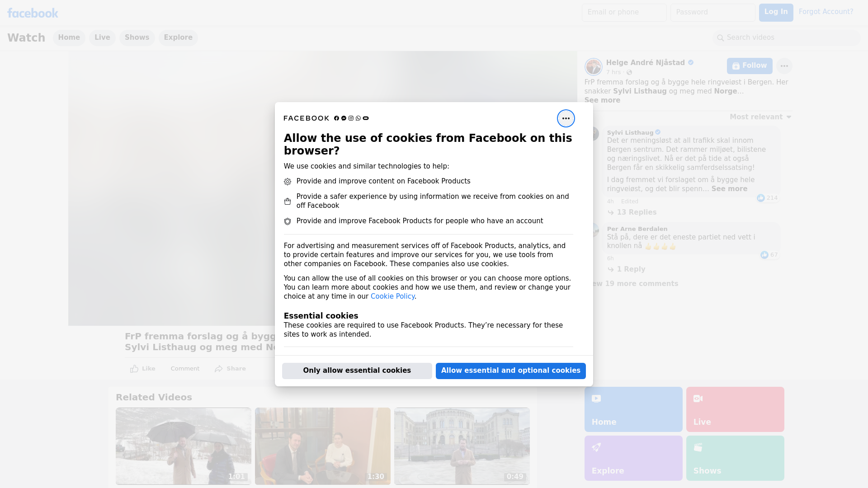Click the Share arrow icon below video

(x=219, y=369)
